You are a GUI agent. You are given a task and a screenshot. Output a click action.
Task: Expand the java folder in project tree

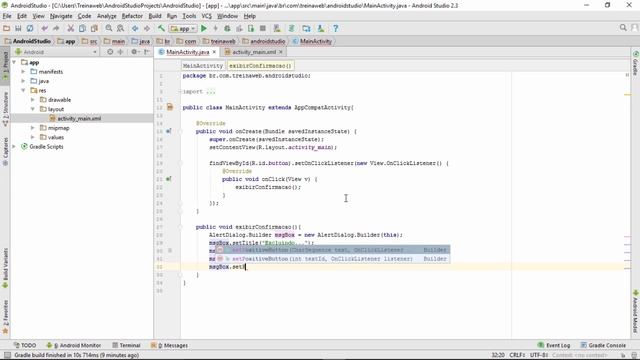click(x=23, y=81)
